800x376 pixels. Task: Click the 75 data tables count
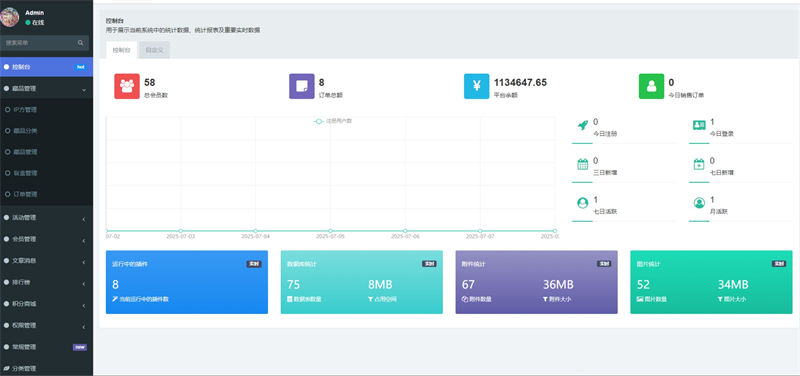(x=293, y=285)
